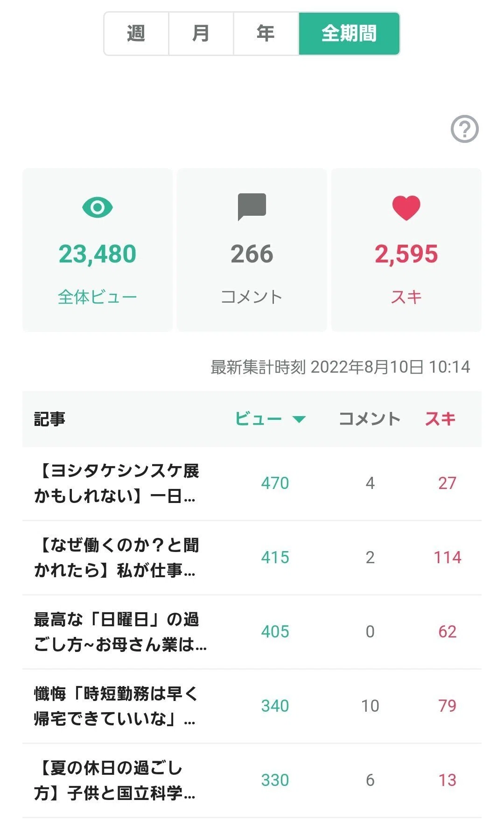Click the 266 コメント summary card
This screenshot has height=821, width=504.
coord(252,250)
